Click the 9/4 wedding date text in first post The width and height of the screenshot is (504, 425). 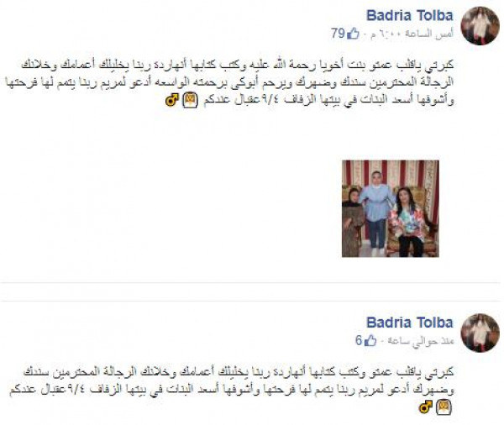[270, 100]
